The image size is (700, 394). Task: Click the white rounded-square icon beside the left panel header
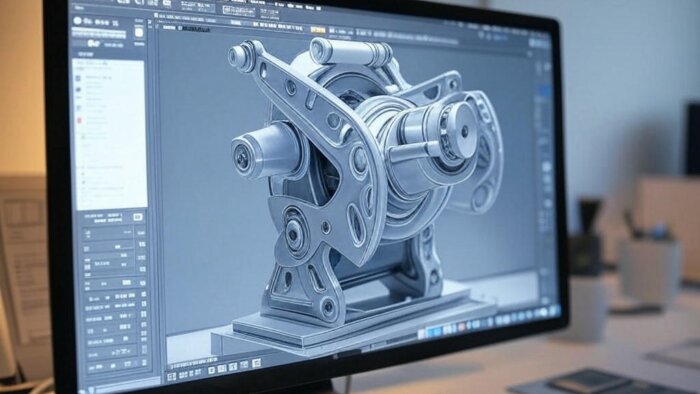tap(139, 32)
